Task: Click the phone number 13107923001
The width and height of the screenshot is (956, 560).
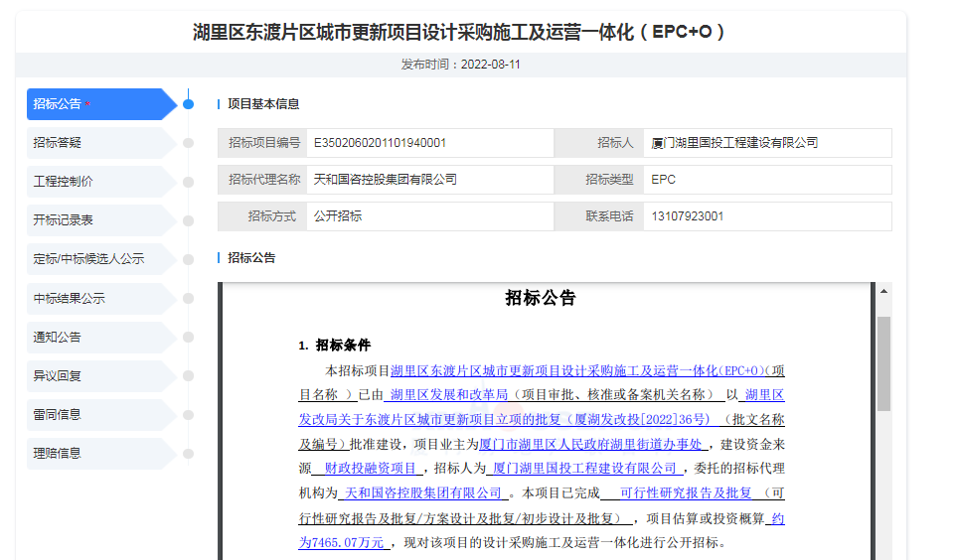Action: click(687, 216)
